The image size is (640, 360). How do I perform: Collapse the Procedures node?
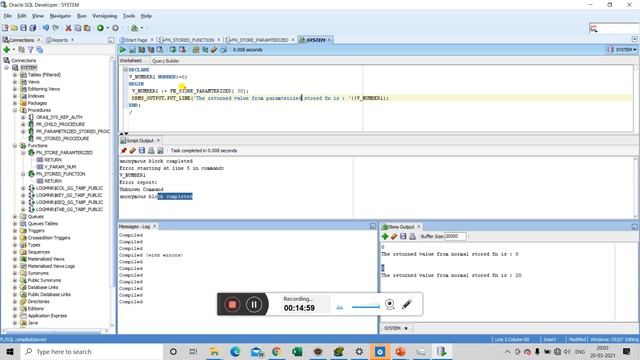pyautogui.click(x=15, y=110)
